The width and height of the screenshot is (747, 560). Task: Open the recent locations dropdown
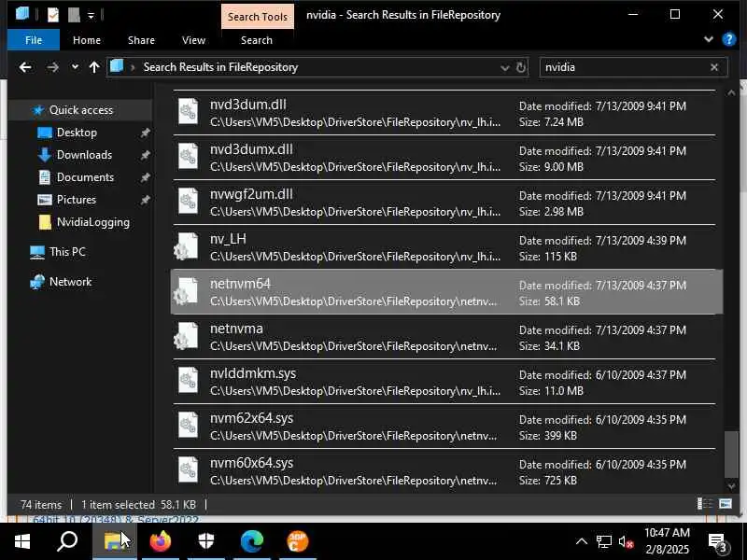tap(75, 67)
